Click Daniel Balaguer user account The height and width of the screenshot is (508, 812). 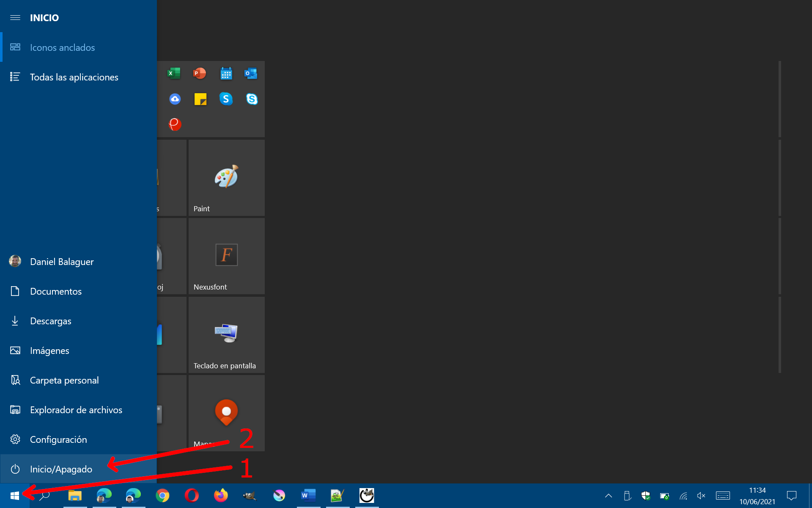pyautogui.click(x=62, y=262)
